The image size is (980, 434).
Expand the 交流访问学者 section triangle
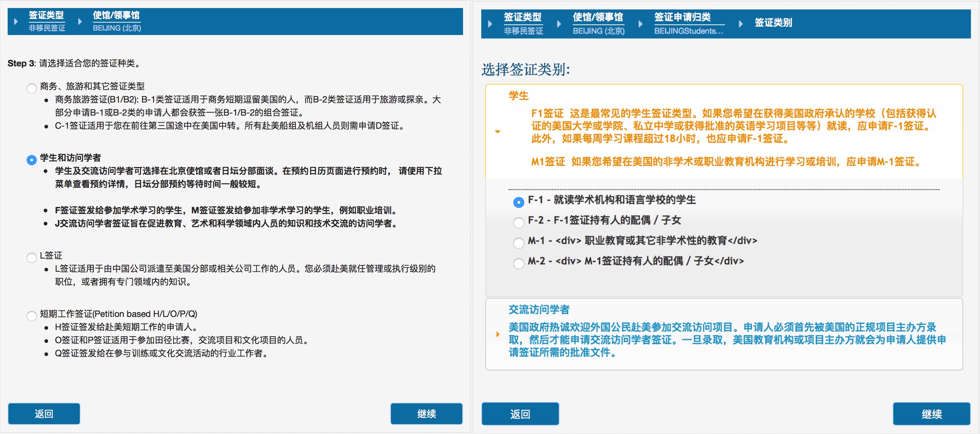coord(498,334)
